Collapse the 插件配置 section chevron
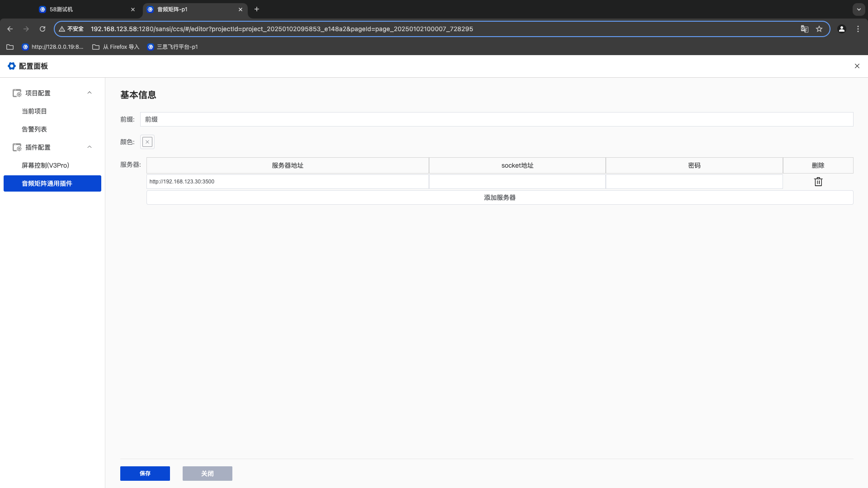 (90, 147)
